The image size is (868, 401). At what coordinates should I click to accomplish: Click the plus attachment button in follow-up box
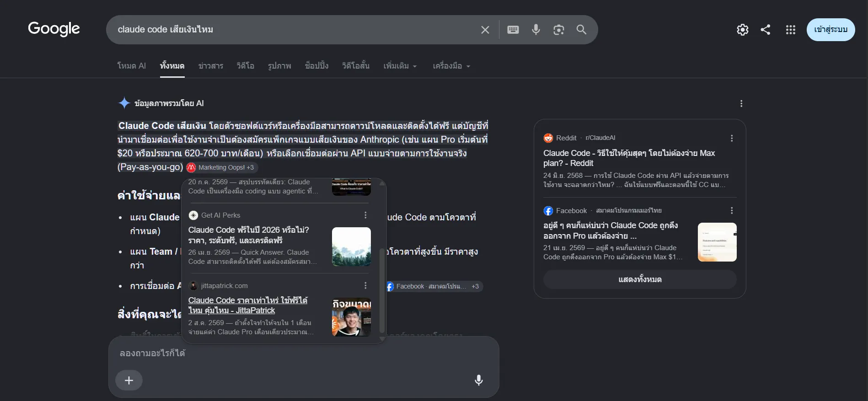click(129, 380)
